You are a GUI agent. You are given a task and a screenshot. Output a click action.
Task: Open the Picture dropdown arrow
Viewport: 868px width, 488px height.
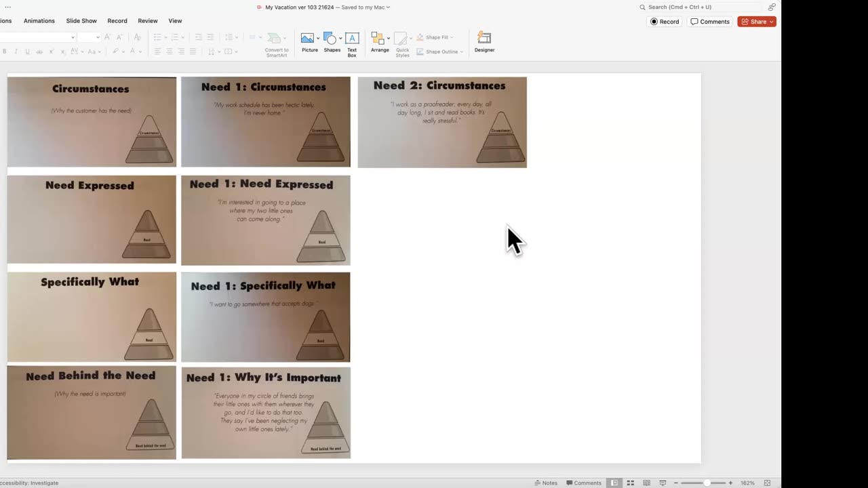pos(318,38)
